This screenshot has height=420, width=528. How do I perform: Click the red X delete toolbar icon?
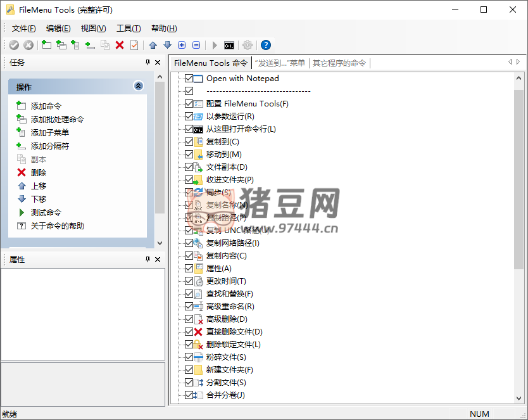click(x=120, y=45)
